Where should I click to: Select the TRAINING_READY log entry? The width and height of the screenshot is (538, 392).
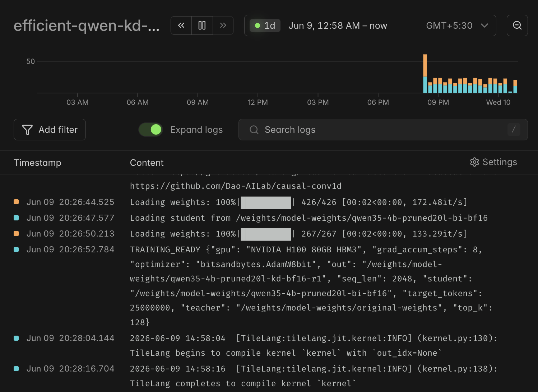(269, 286)
